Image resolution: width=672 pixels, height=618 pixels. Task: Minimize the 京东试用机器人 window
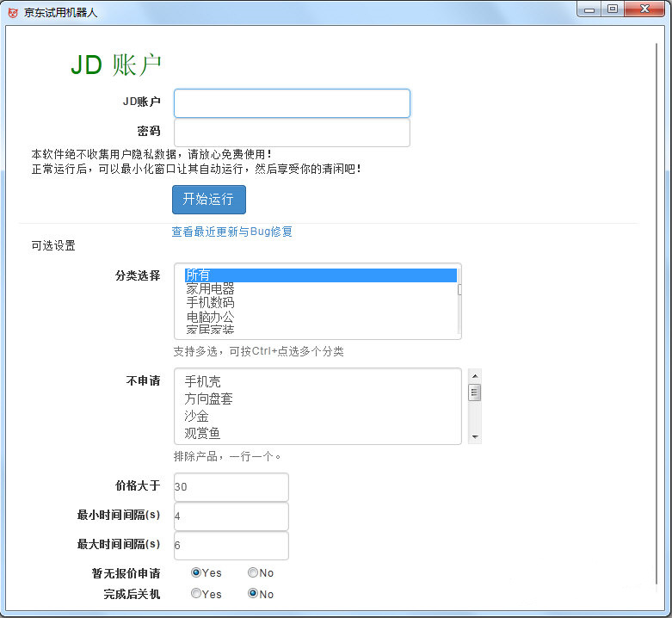[589, 9]
